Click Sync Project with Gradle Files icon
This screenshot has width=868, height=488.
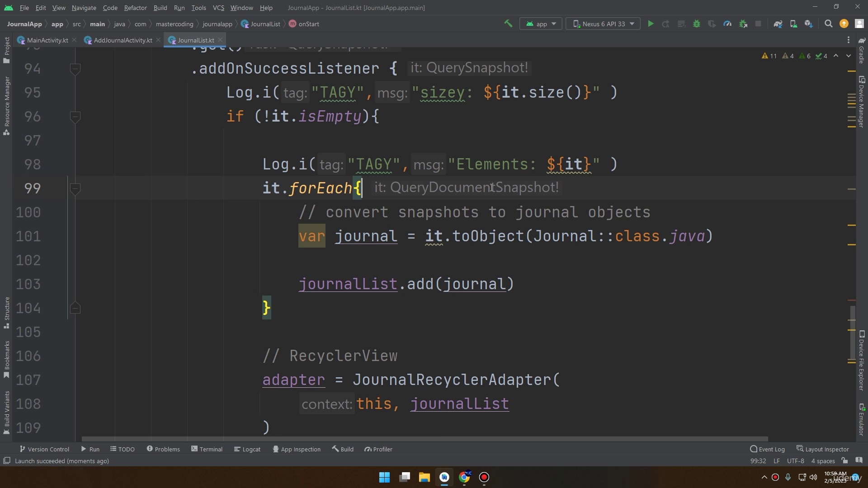pos(778,24)
